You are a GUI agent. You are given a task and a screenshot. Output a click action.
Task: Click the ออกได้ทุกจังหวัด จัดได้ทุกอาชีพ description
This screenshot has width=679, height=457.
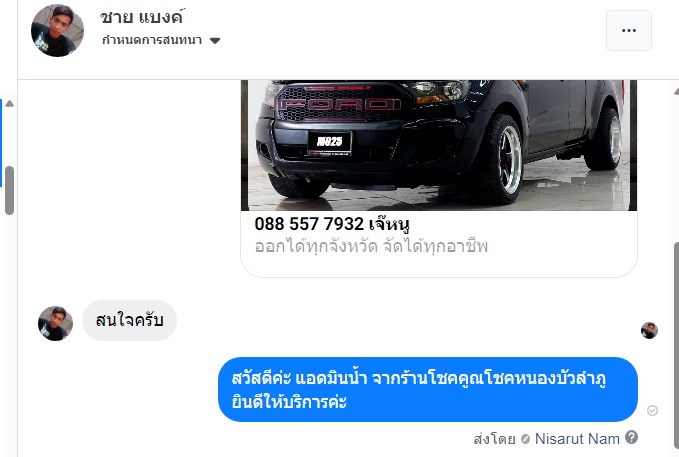coord(371,246)
